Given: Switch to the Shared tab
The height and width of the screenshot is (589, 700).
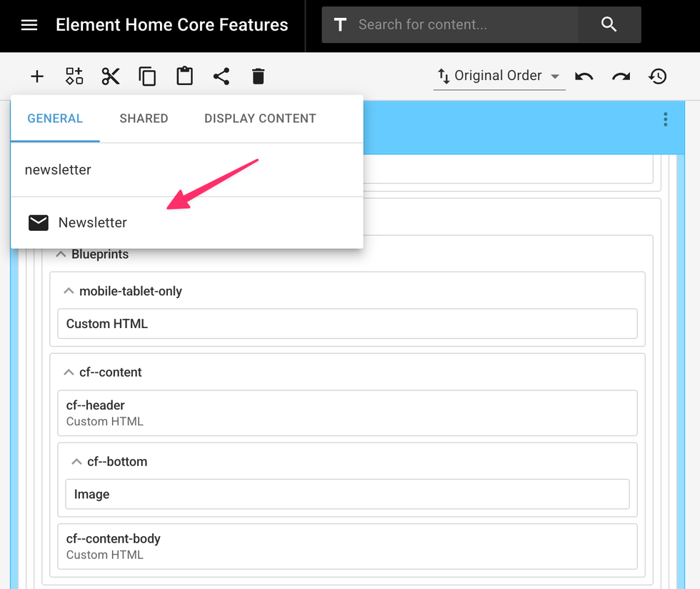Looking at the screenshot, I should click(x=144, y=119).
